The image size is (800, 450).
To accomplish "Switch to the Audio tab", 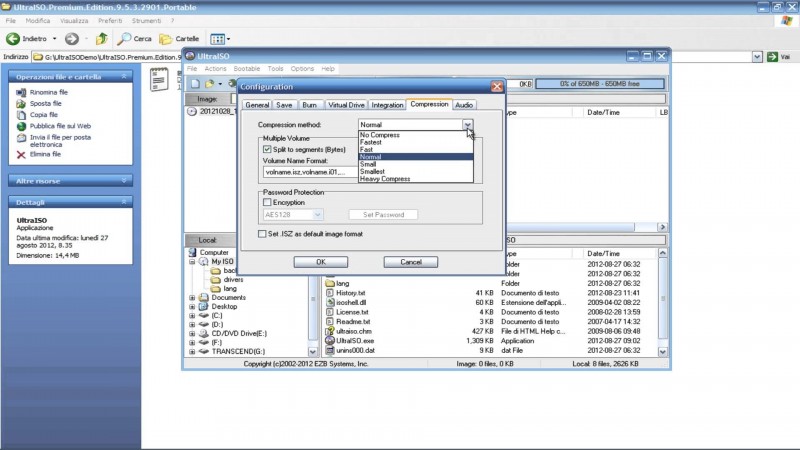I will pyautogui.click(x=464, y=105).
